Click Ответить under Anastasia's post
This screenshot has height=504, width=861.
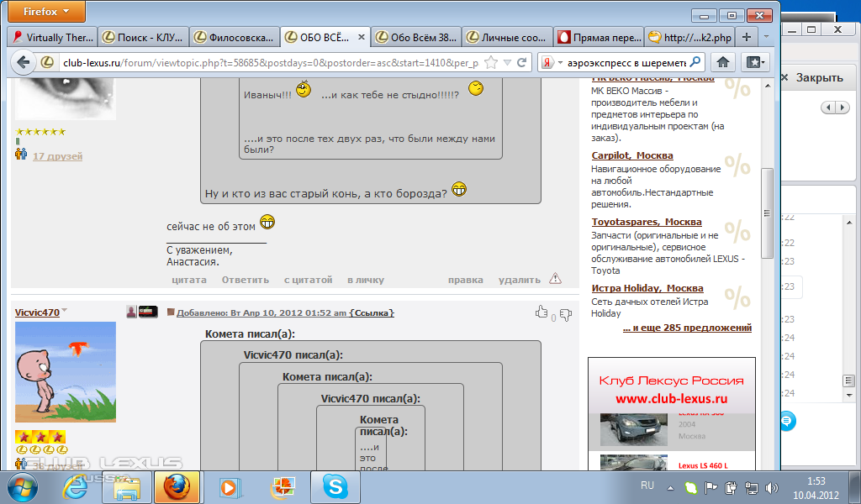click(x=246, y=280)
